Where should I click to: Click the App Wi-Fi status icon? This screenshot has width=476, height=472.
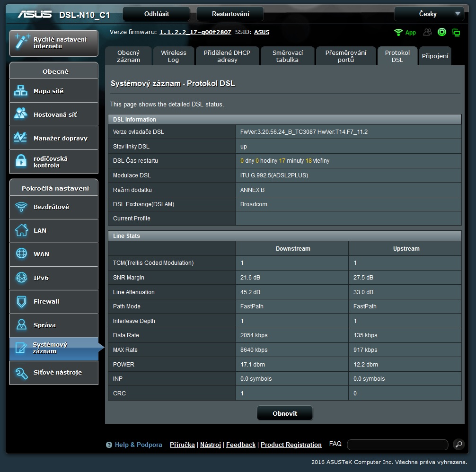pos(399,32)
